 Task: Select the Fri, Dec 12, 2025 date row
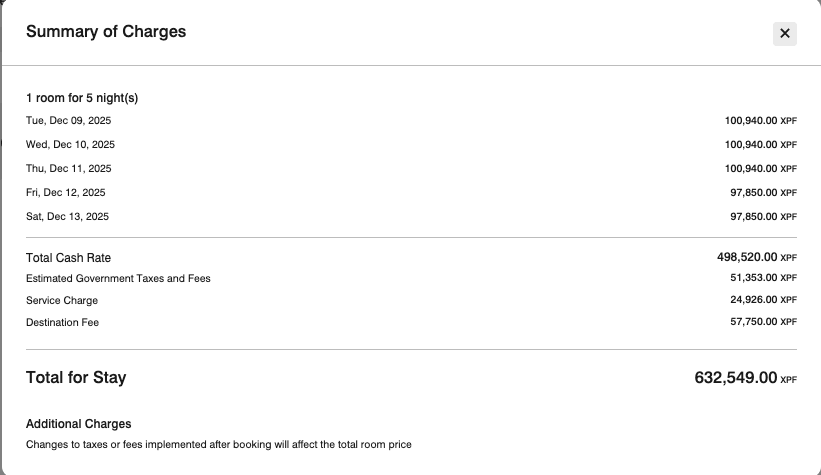pos(65,193)
